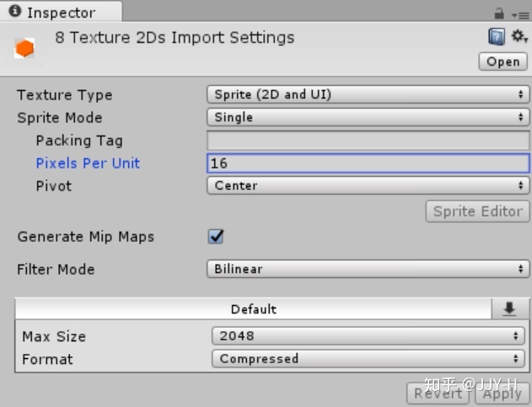Click the Pivot label
The image size is (532, 407).
pos(54,186)
